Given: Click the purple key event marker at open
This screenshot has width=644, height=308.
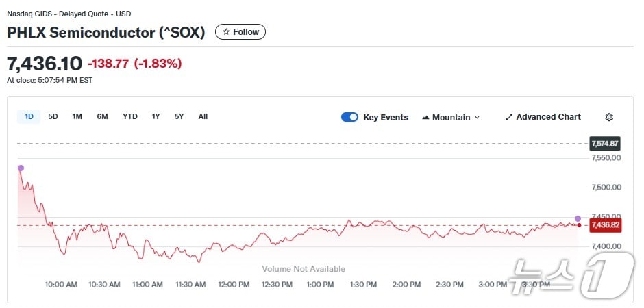Looking at the screenshot, I should (x=21, y=168).
